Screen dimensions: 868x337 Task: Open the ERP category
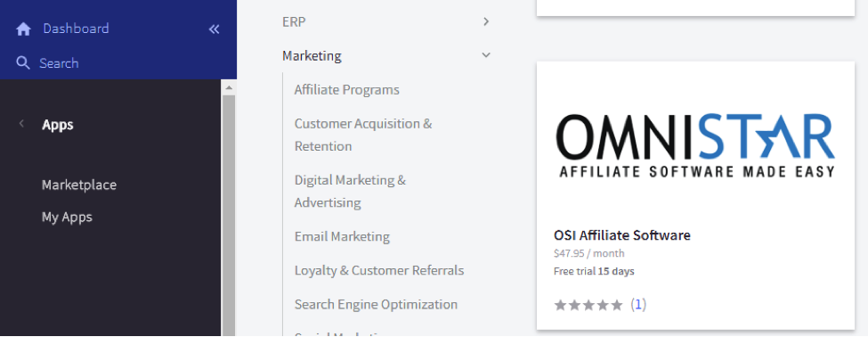[294, 21]
